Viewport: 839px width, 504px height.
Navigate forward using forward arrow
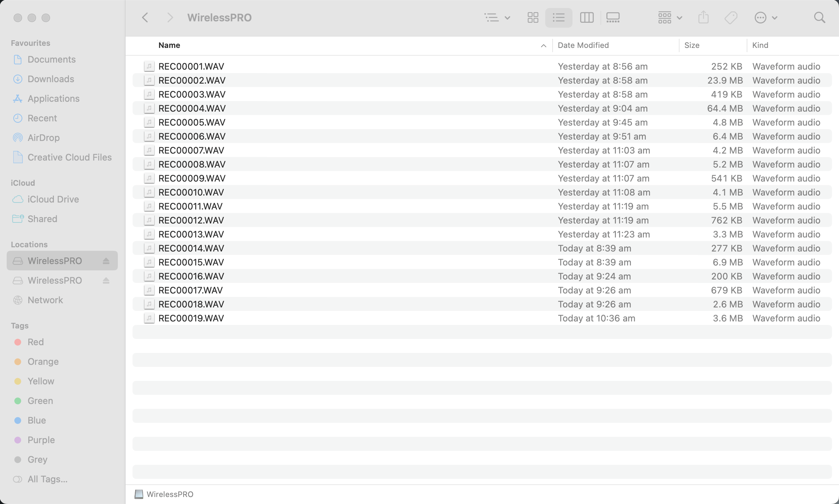[x=170, y=17]
